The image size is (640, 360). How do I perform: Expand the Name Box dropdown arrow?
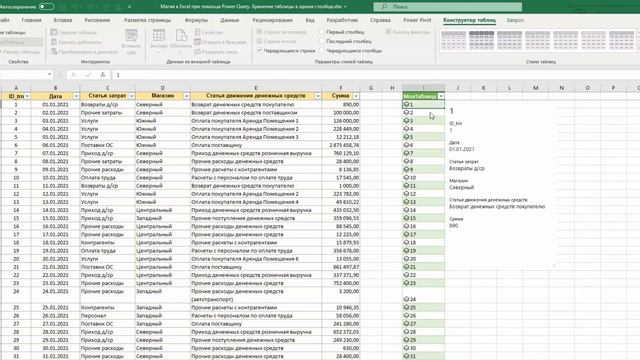pyautogui.click(x=49, y=75)
